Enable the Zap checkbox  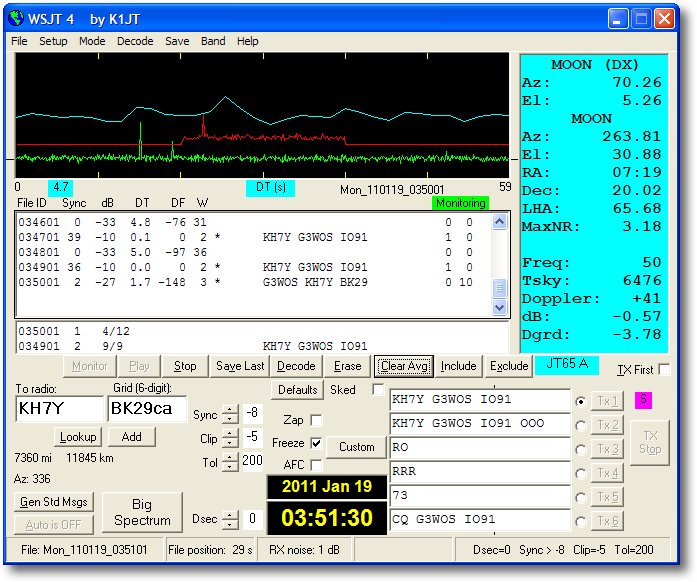pos(316,420)
